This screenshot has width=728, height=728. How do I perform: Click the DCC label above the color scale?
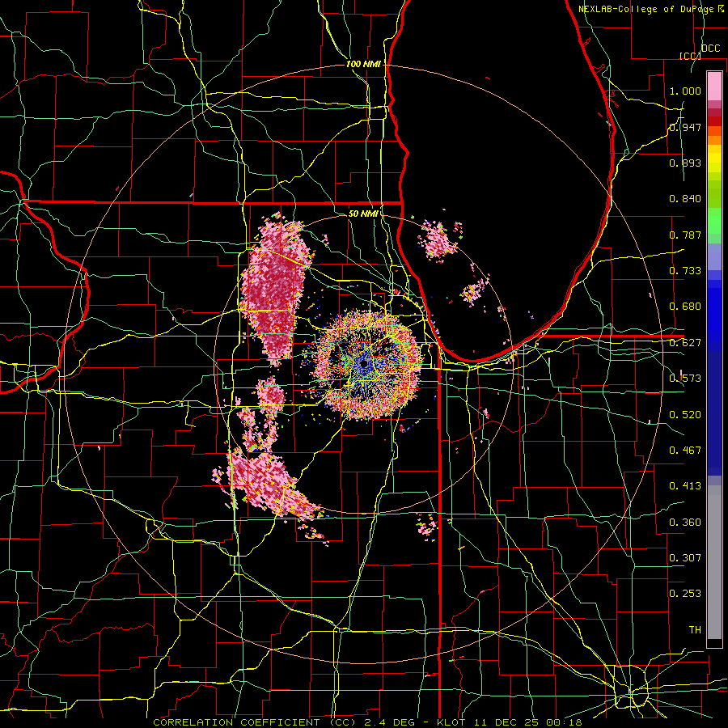pyautogui.click(x=710, y=49)
